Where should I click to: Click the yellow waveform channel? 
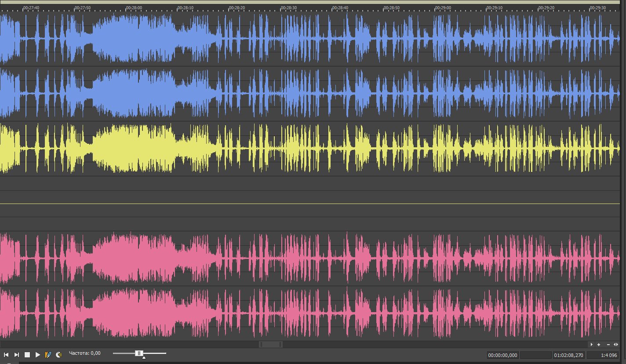(308, 149)
